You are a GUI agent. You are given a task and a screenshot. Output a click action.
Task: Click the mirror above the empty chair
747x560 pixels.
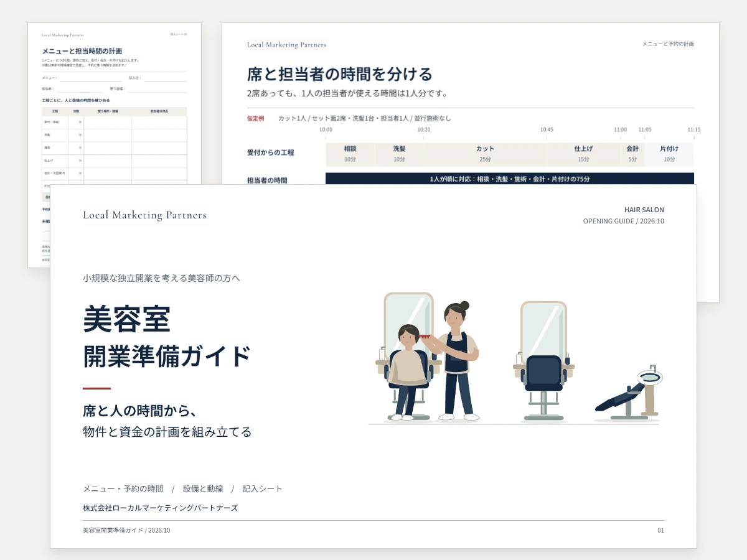[543, 330]
